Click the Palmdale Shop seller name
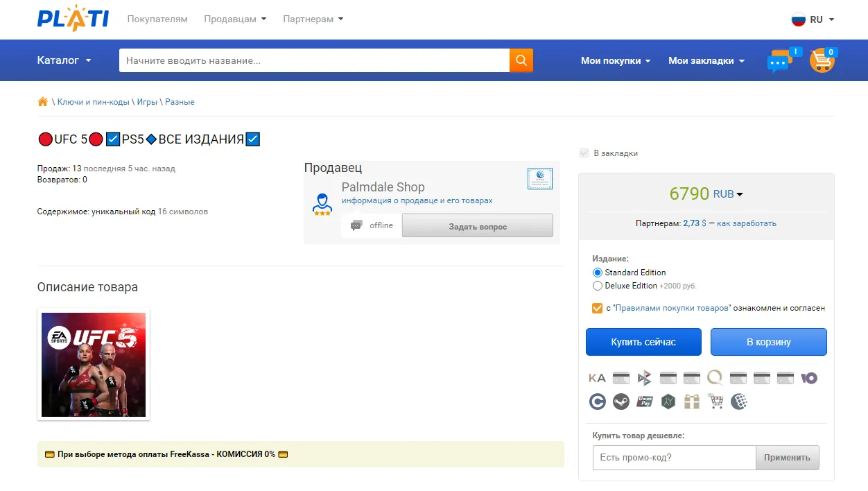868x491 pixels. pos(383,187)
